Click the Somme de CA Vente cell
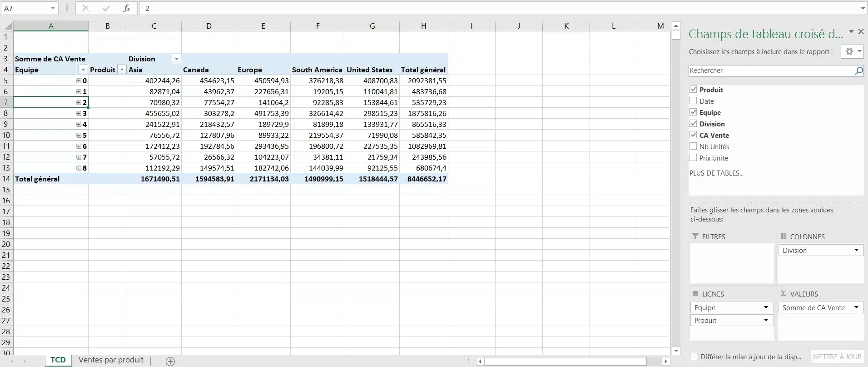 coord(50,59)
